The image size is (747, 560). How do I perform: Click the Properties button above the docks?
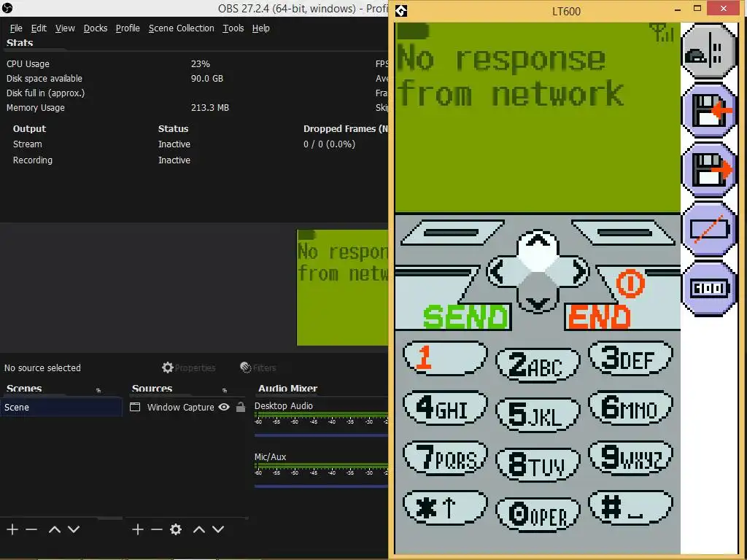tap(189, 367)
